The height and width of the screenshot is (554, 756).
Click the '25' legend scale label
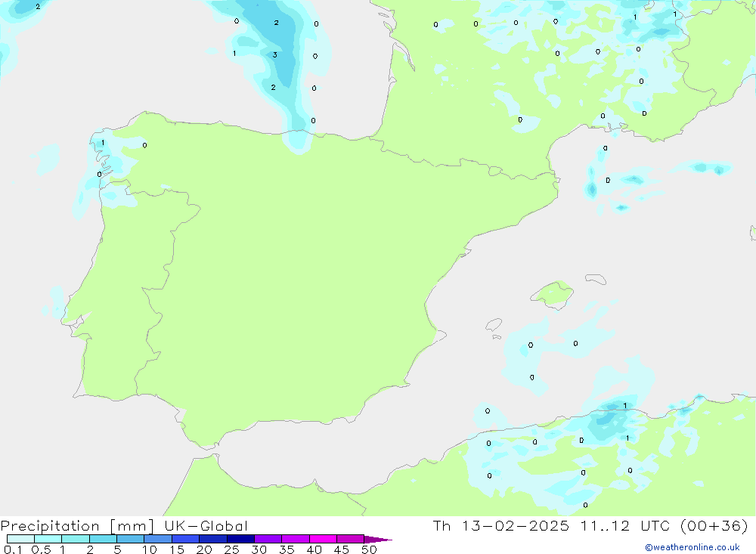232,549
